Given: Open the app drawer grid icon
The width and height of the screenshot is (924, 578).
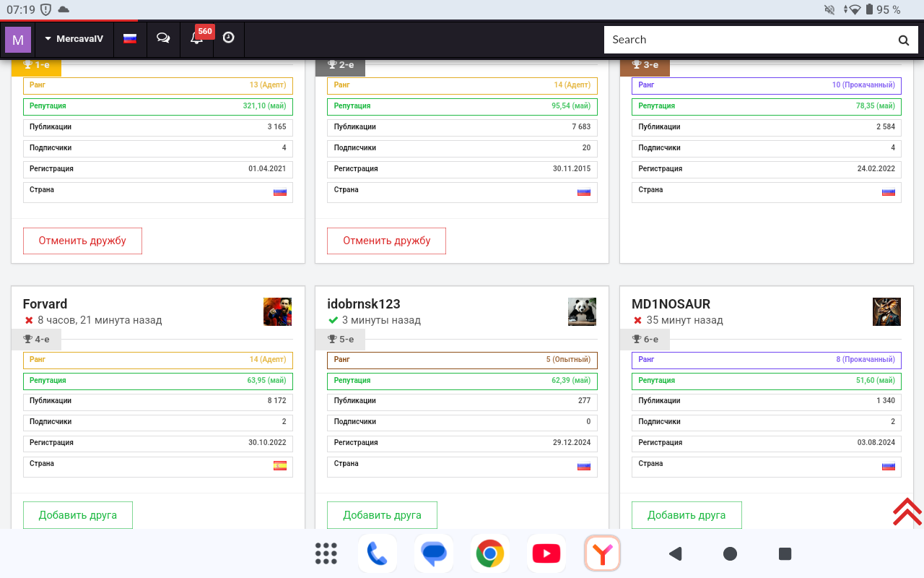Looking at the screenshot, I should [326, 554].
